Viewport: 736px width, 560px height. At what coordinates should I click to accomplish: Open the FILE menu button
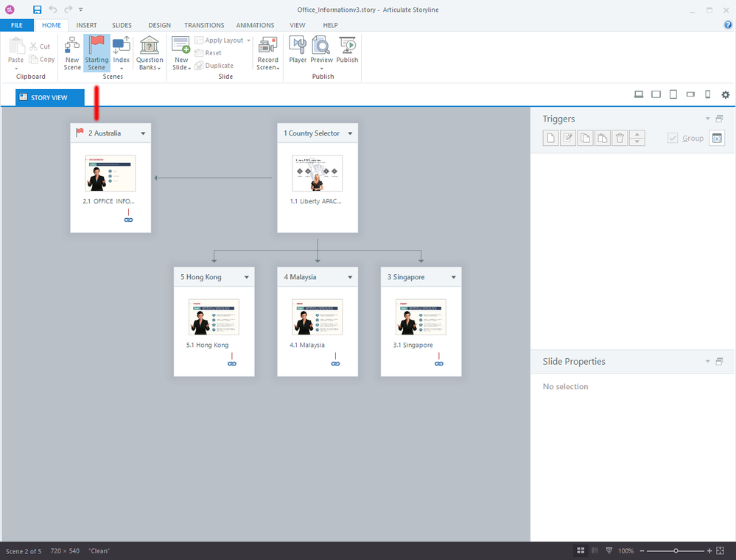(x=16, y=25)
